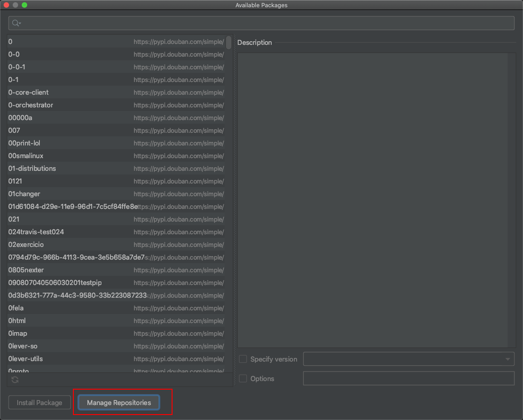Click the Manage Repositories button
The height and width of the screenshot is (420, 523).
pos(119,402)
